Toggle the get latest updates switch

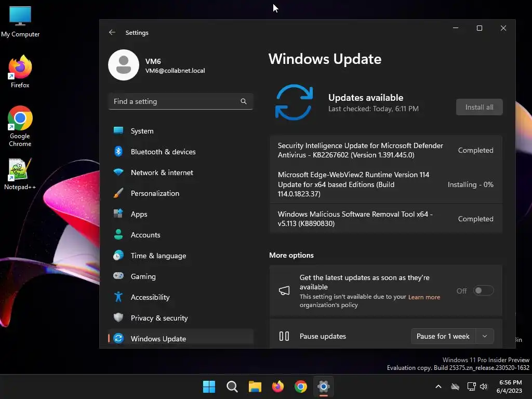483,290
